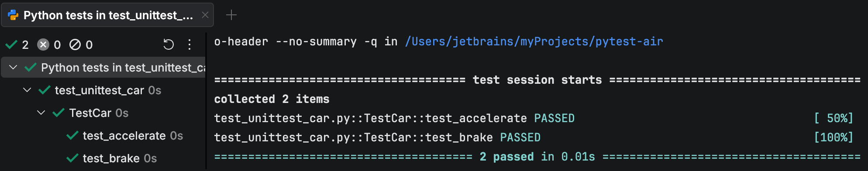Click the test_accelerate PASSED output line
This screenshot has width=868, height=171.
(x=394, y=118)
